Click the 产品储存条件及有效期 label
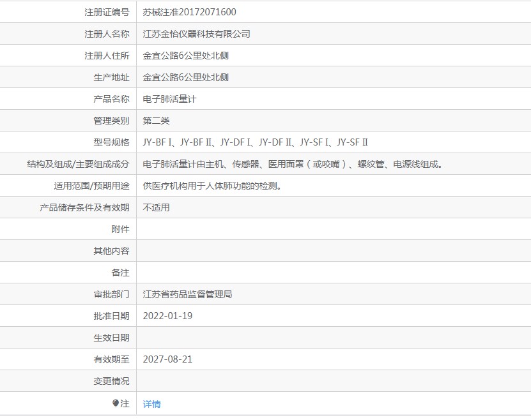 point(84,207)
